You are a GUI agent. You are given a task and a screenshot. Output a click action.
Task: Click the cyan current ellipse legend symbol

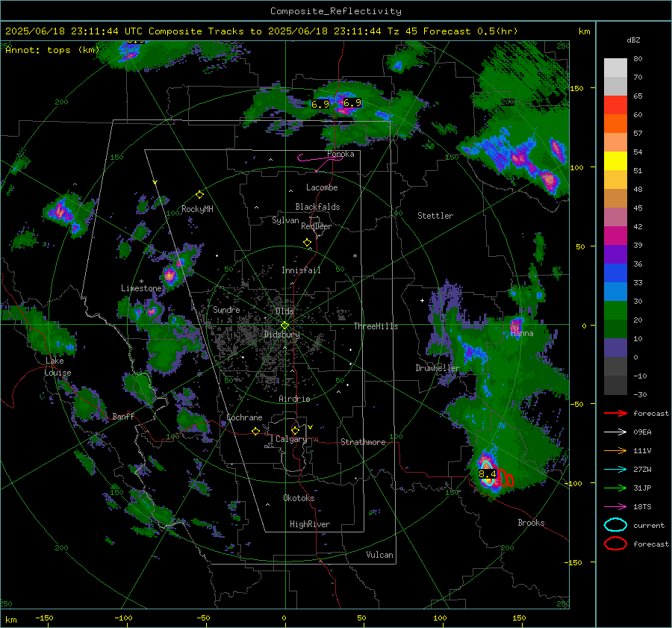click(615, 525)
